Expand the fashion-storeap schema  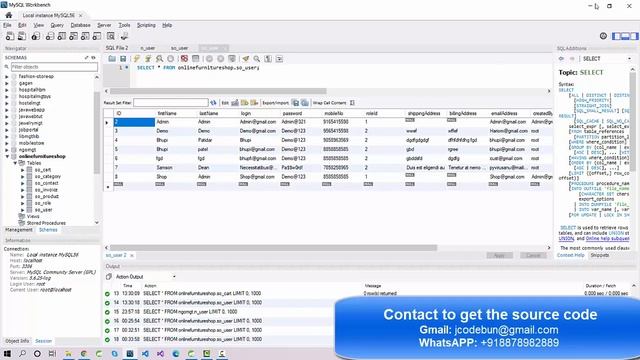(7, 76)
